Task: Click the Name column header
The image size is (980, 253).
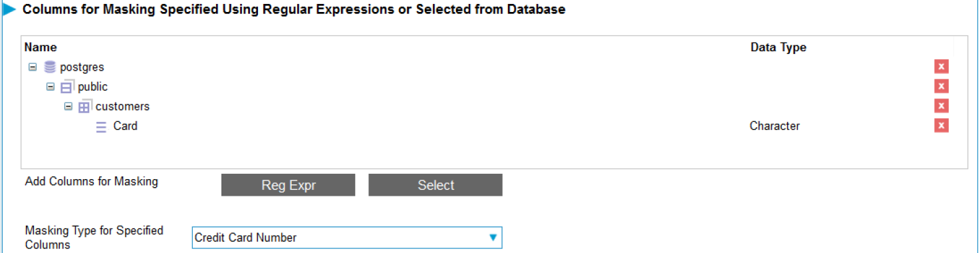Action: point(41,47)
